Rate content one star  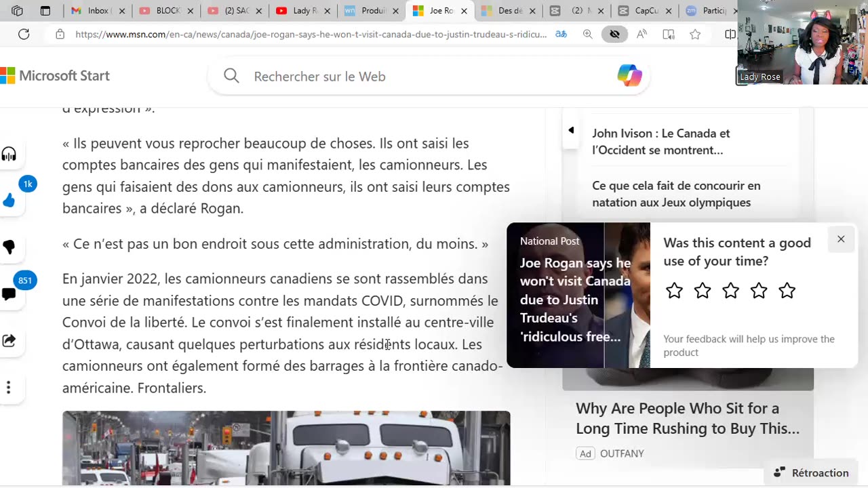(x=674, y=291)
